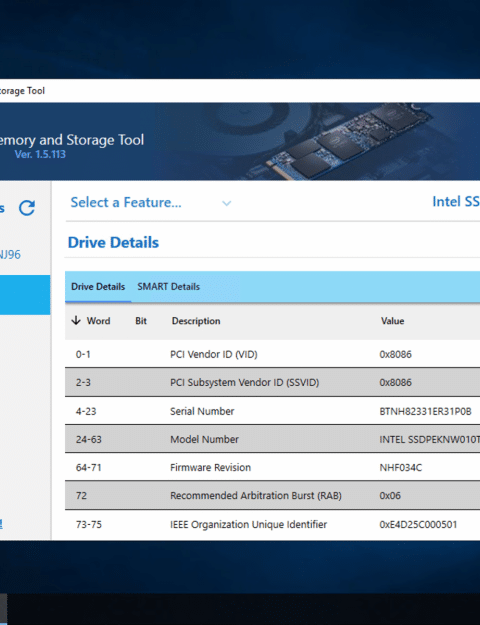Click the word range 24-63 cell
480x625 pixels.
pos(89,439)
